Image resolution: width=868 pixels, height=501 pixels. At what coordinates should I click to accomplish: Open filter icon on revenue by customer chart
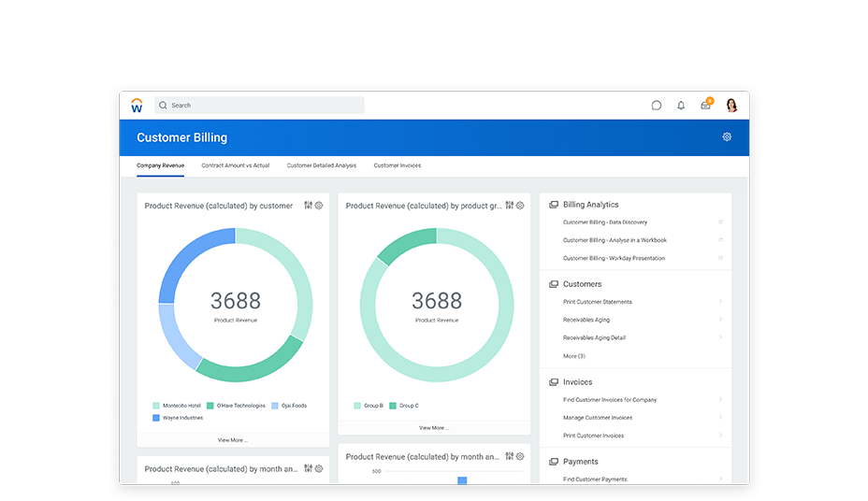point(309,205)
